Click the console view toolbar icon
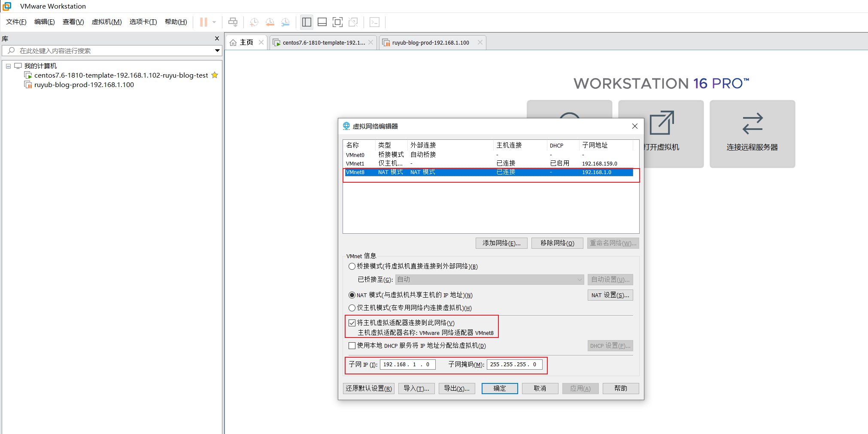The width and height of the screenshot is (868, 434). click(374, 22)
